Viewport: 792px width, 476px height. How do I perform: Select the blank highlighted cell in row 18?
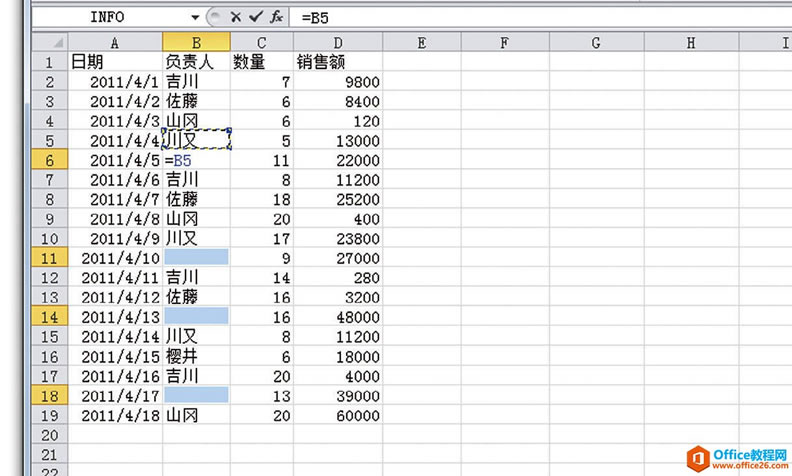[x=196, y=394]
